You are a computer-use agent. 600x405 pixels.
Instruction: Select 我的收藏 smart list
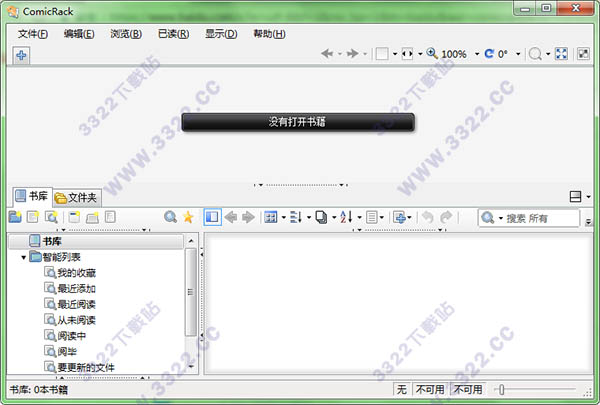tap(70, 273)
